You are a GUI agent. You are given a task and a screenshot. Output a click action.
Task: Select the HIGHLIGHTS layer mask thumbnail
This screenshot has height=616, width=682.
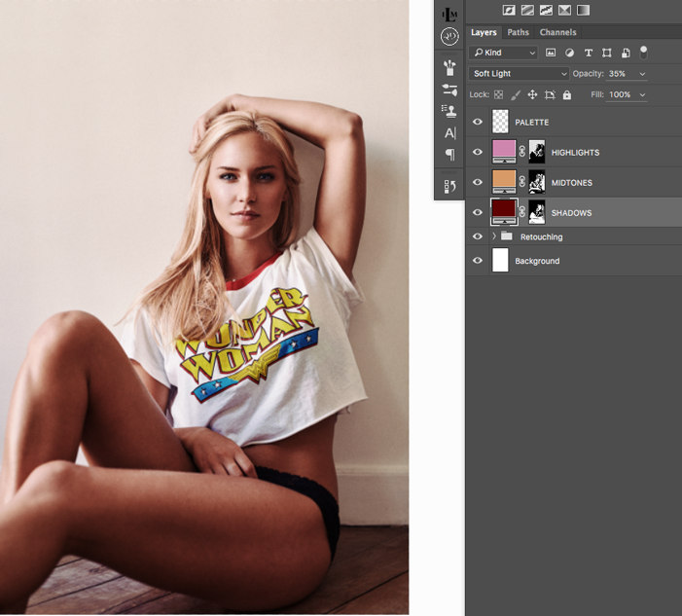coord(537,152)
